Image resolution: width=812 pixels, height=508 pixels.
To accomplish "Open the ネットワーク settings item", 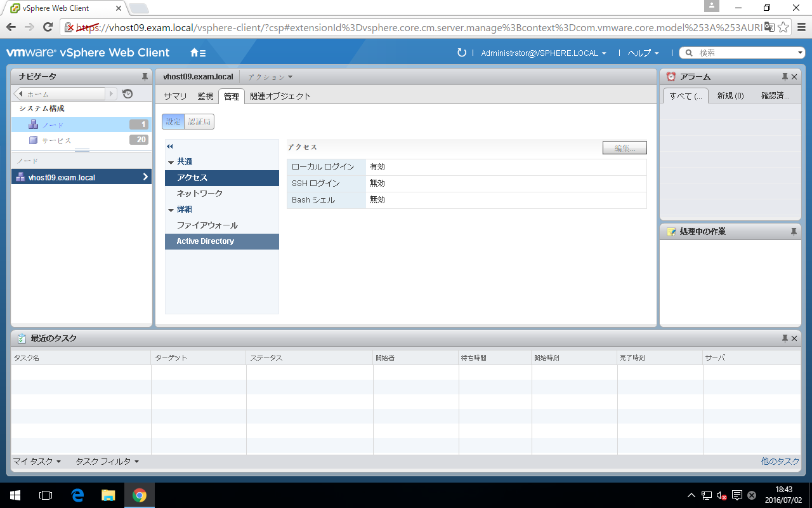I will (222, 194).
